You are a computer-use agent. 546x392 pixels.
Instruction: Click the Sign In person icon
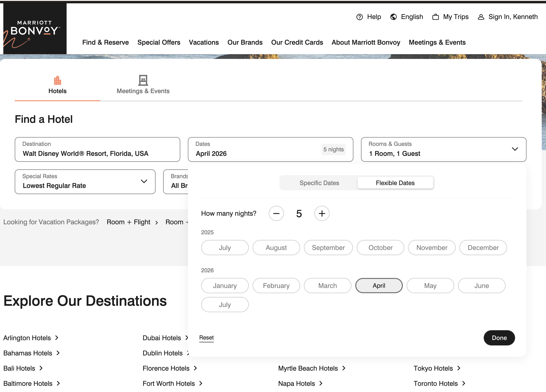(x=481, y=17)
